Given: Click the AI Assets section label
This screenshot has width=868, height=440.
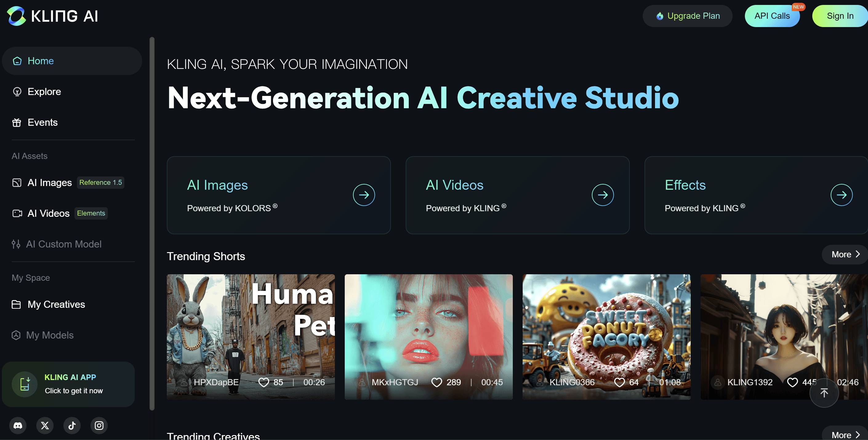Looking at the screenshot, I should pyautogui.click(x=30, y=156).
